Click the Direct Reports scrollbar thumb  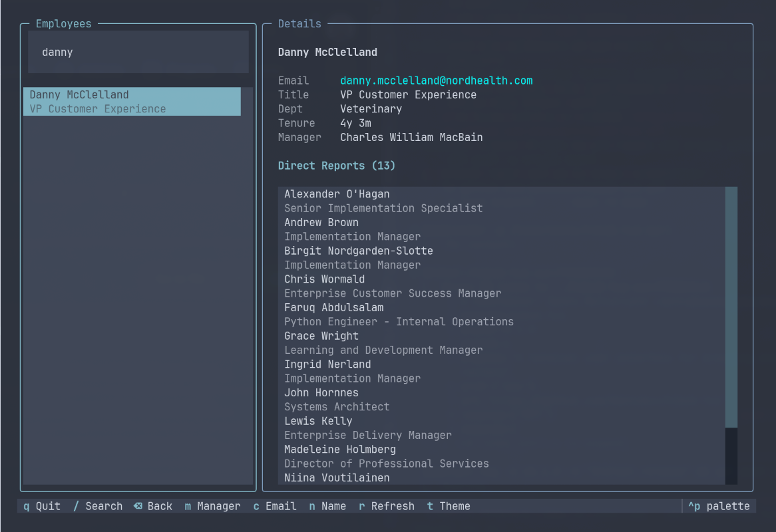731,307
